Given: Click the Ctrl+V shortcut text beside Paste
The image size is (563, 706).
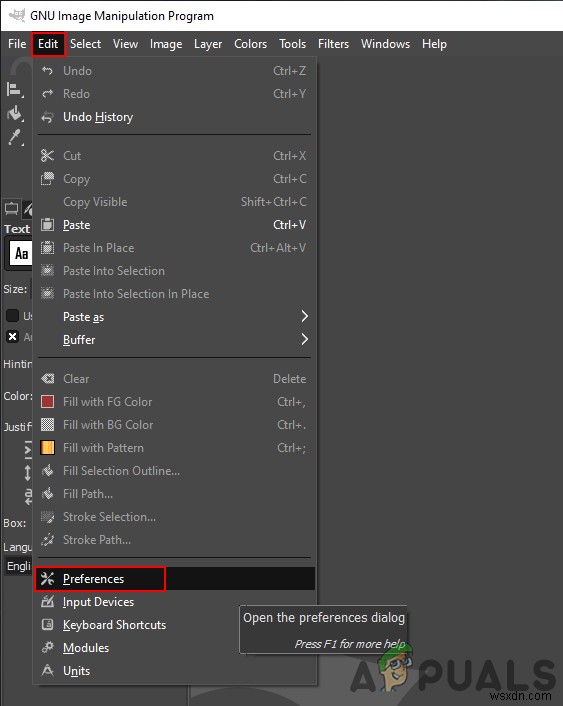Looking at the screenshot, I should [290, 225].
